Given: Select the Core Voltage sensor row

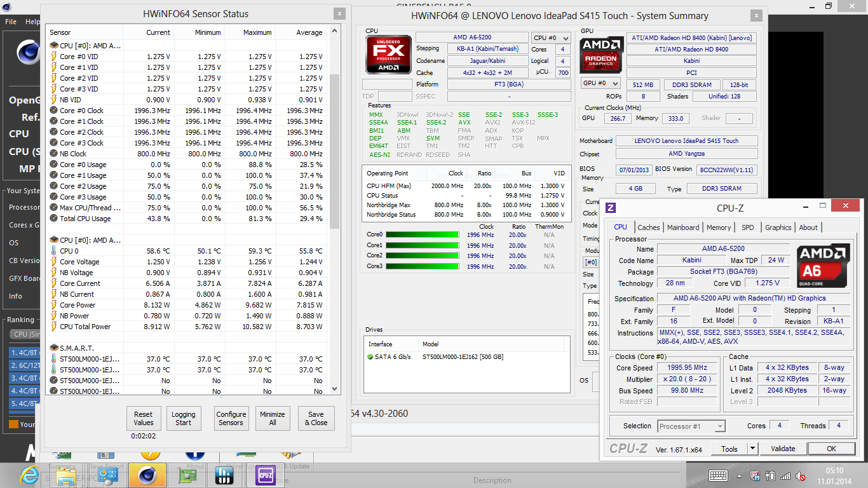Looking at the screenshot, I should pos(187,262).
